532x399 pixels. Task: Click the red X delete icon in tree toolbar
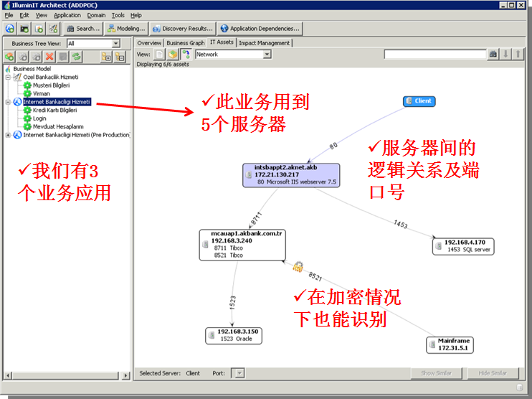click(49, 56)
